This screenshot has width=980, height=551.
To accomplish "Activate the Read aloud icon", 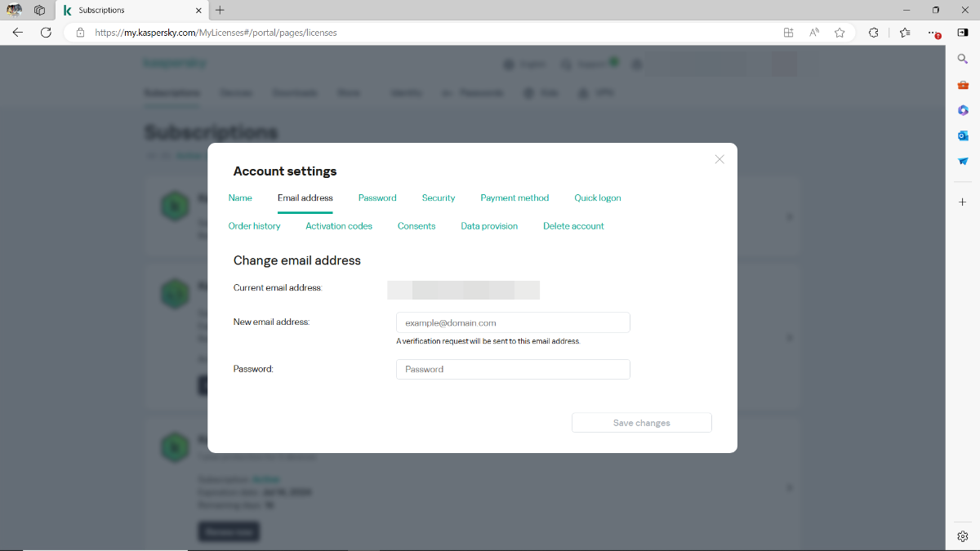I will click(x=814, y=33).
